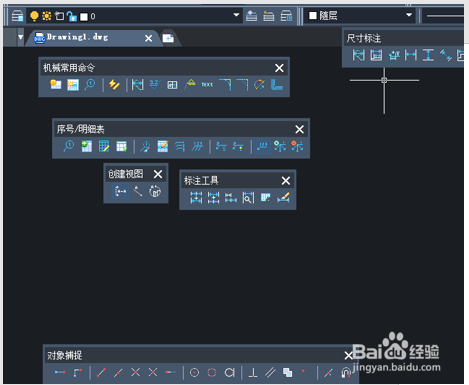Toggle center snap circle icon in 对象捕捉
This screenshot has height=385, width=469.
194,372
